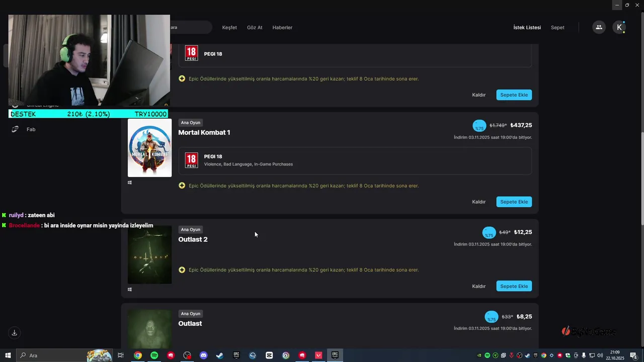
Task: Open the Windows Start menu
Action: pos(8,355)
